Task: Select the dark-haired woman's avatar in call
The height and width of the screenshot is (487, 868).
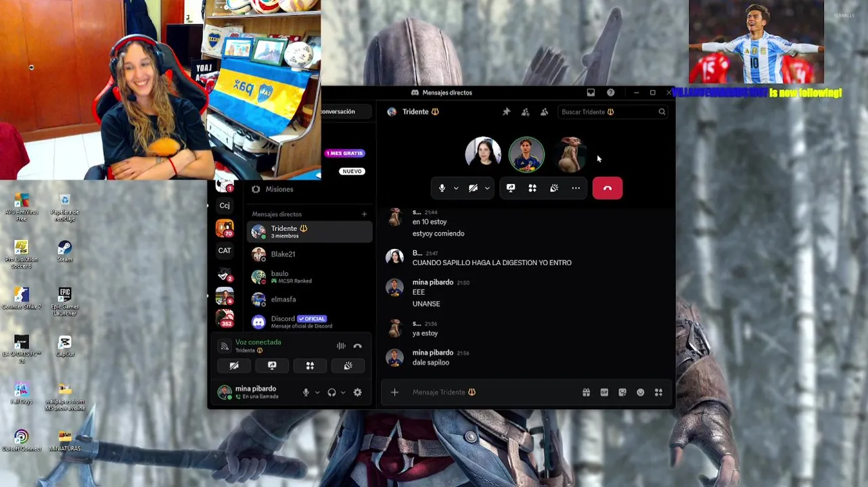Action: click(483, 154)
